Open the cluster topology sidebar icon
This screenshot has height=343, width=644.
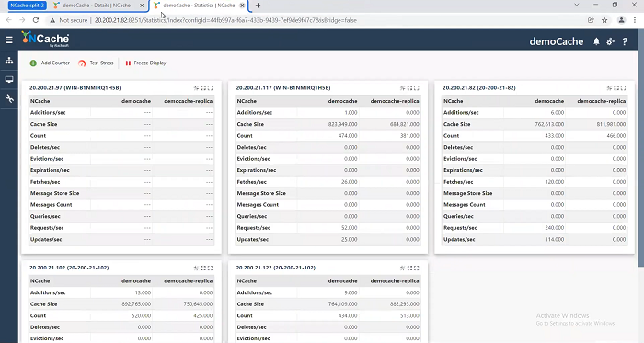pyautogui.click(x=9, y=61)
